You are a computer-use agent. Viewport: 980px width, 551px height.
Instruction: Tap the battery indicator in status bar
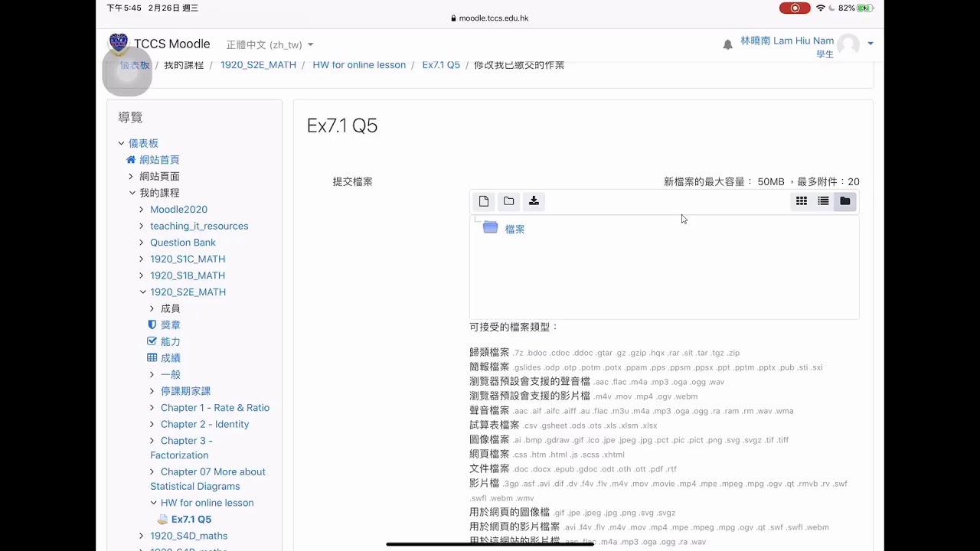[865, 8]
